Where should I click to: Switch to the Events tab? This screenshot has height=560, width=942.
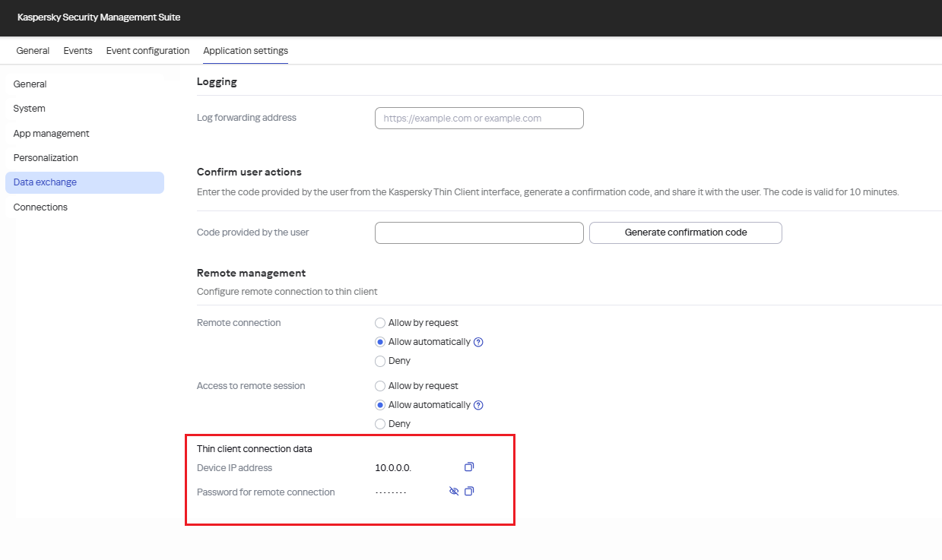click(78, 50)
